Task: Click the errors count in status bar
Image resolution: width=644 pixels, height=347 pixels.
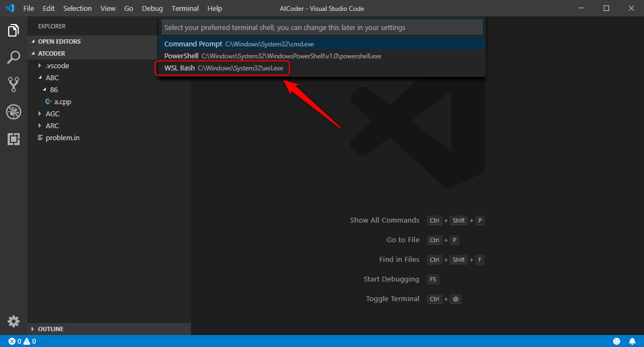Action: click(x=15, y=341)
